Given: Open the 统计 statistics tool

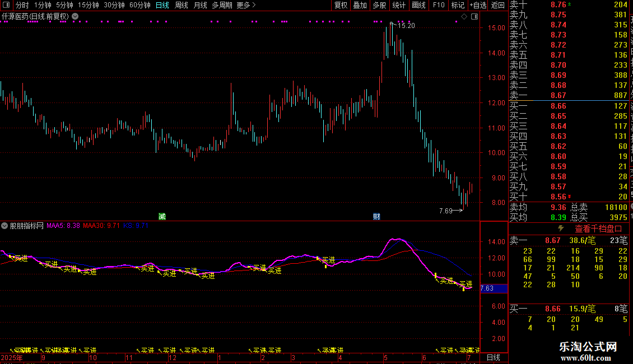Looking at the screenshot, I should 399,5.
